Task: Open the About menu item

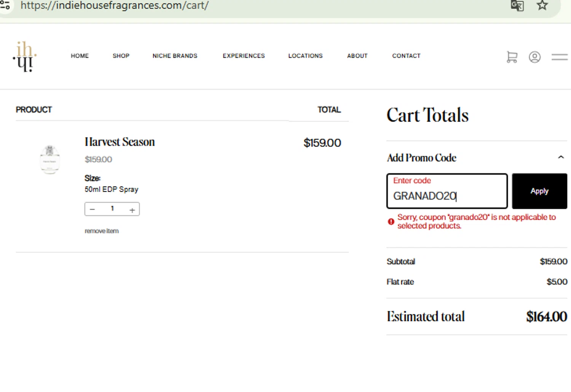Action: click(357, 56)
